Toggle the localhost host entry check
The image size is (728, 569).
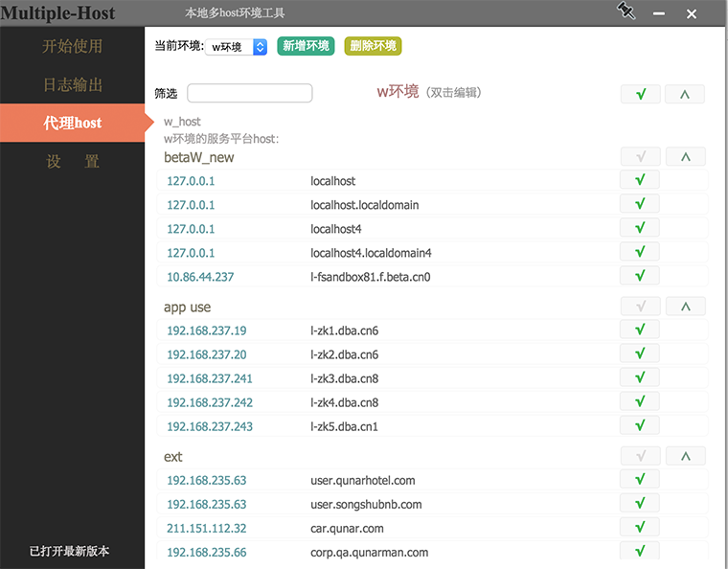640,180
